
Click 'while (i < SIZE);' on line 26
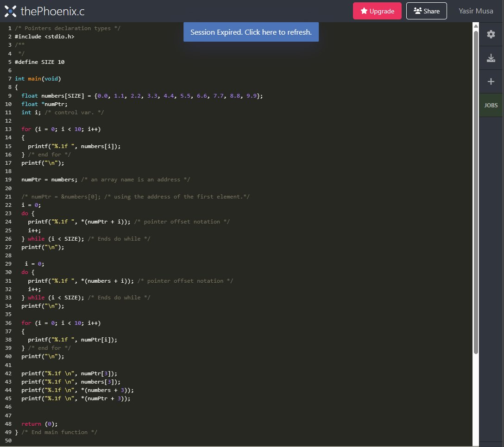click(56, 239)
